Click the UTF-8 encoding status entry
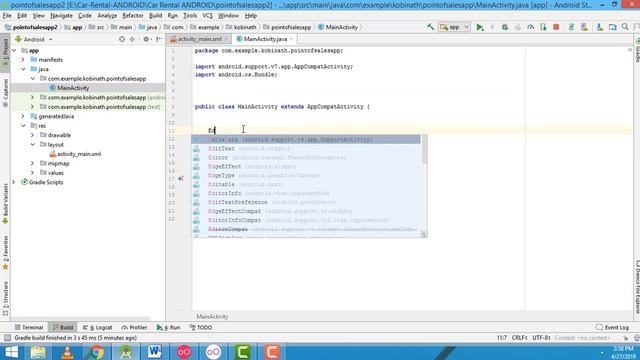The image size is (640, 360). click(x=542, y=338)
